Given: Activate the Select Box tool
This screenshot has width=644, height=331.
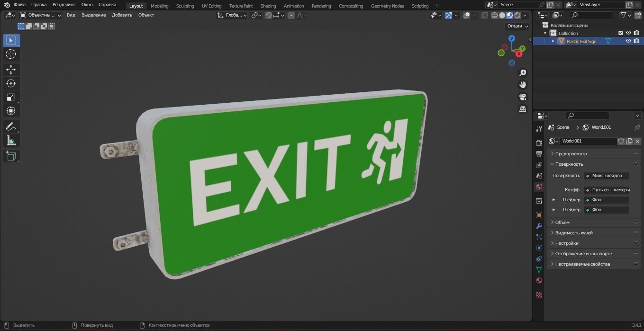Looking at the screenshot, I should click(x=11, y=41).
